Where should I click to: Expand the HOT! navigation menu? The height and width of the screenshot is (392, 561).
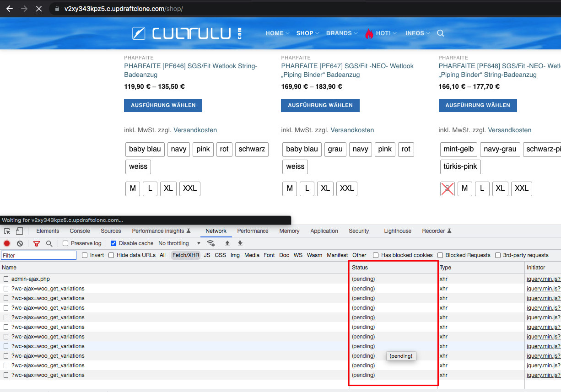coord(381,33)
